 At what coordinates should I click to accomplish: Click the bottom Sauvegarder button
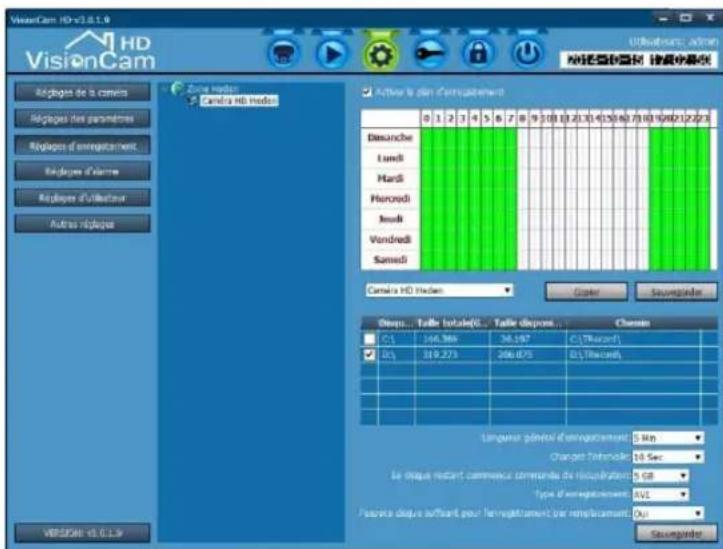[676, 534]
